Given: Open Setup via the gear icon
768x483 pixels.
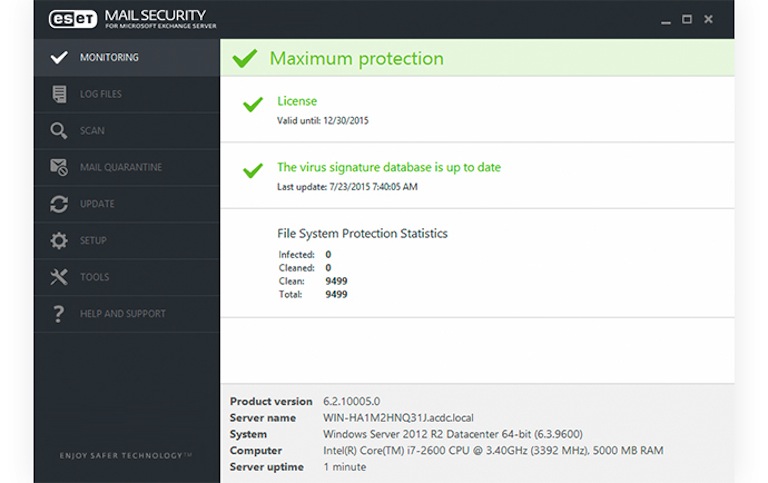Looking at the screenshot, I should click(59, 241).
